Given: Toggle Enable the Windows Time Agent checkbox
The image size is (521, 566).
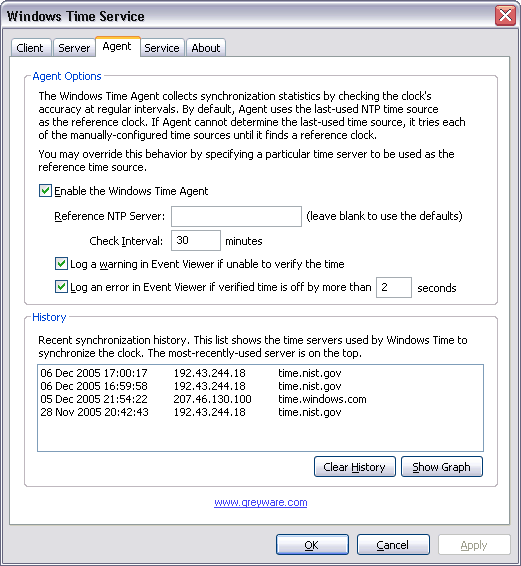Looking at the screenshot, I should [x=45, y=191].
